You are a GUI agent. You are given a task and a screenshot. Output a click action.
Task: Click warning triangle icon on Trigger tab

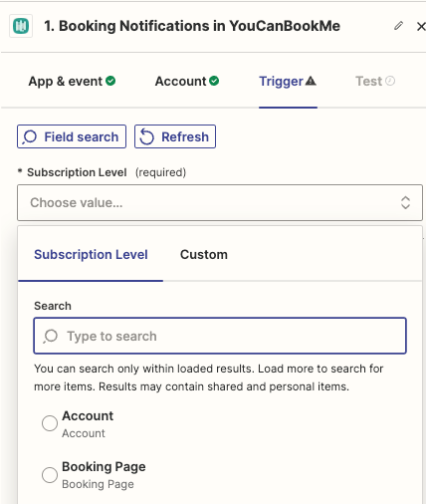(311, 81)
